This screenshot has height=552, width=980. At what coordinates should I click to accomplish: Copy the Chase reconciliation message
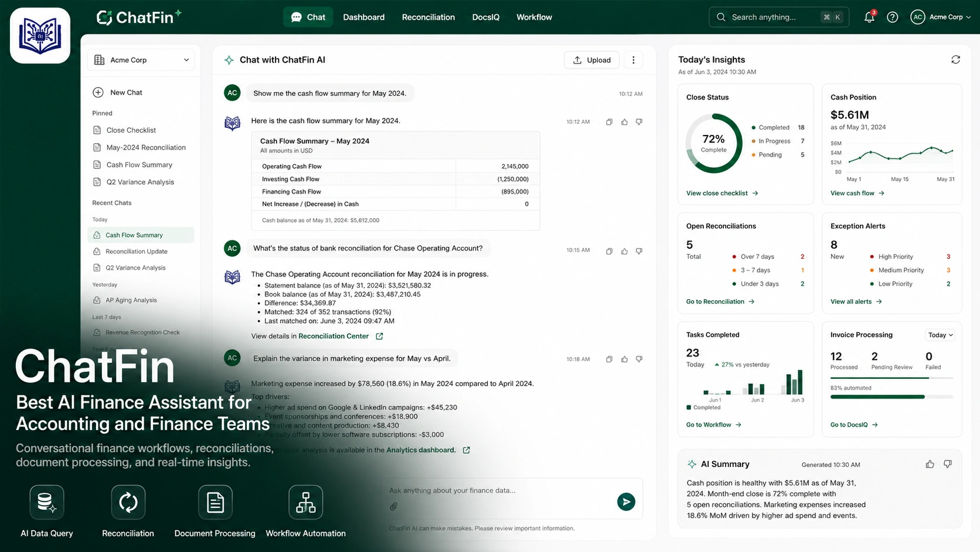(609, 251)
